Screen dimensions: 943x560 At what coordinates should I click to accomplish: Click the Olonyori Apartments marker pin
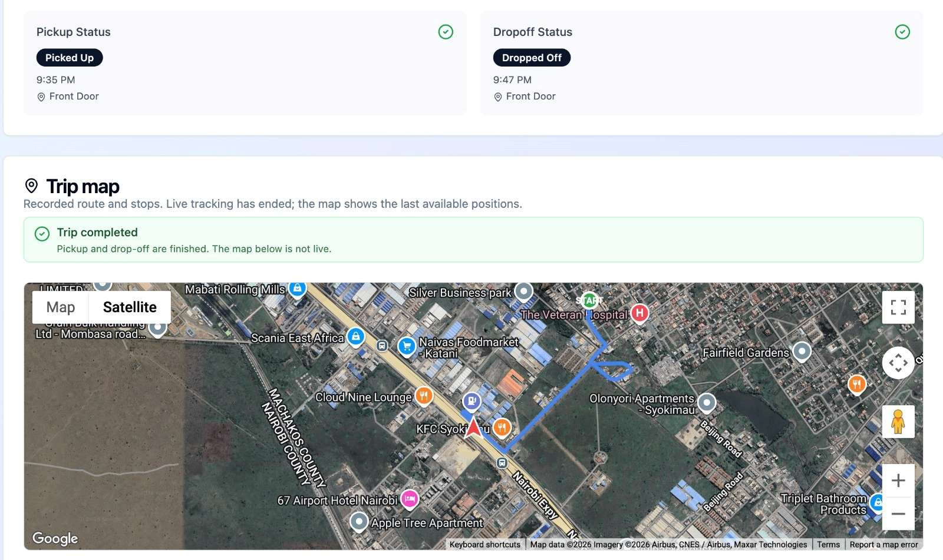pyautogui.click(x=707, y=403)
